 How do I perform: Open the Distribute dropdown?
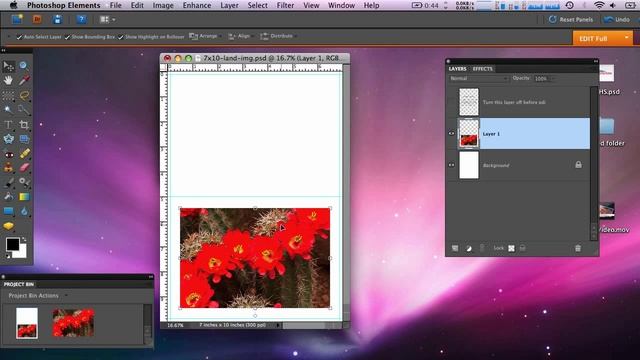(x=278, y=36)
